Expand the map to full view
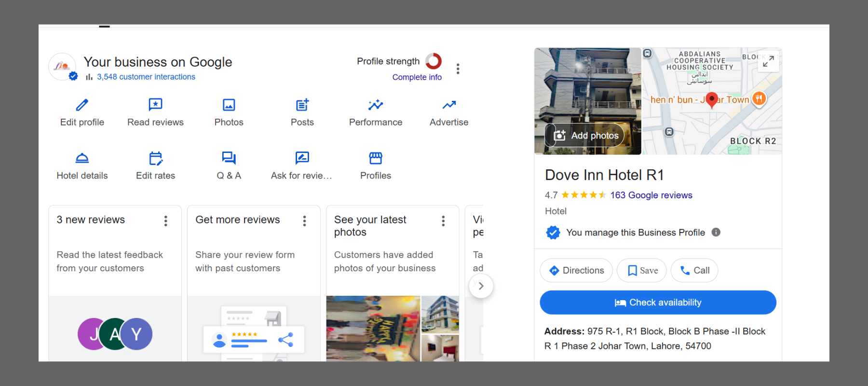This screenshot has width=868, height=386. tap(768, 61)
